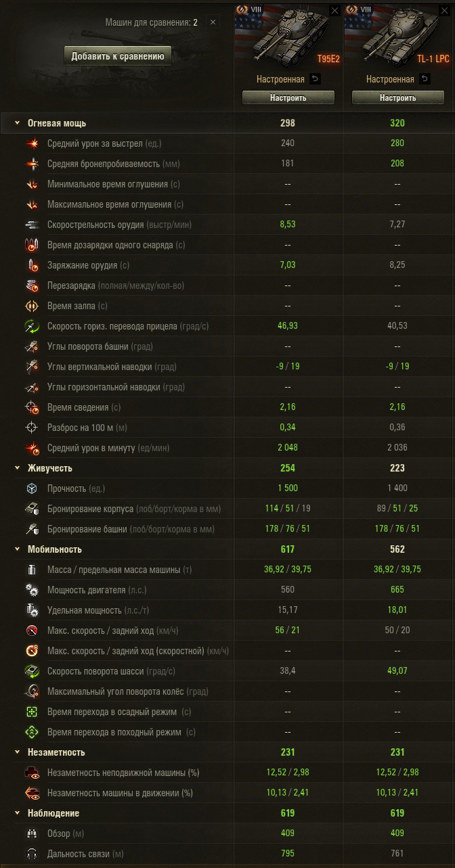Click the aiming time icon
The height and width of the screenshot is (868, 455).
[x=32, y=407]
